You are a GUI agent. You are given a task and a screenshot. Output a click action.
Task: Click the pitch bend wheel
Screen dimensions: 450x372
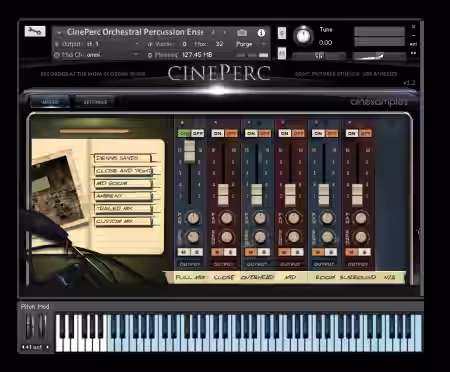click(x=30, y=327)
